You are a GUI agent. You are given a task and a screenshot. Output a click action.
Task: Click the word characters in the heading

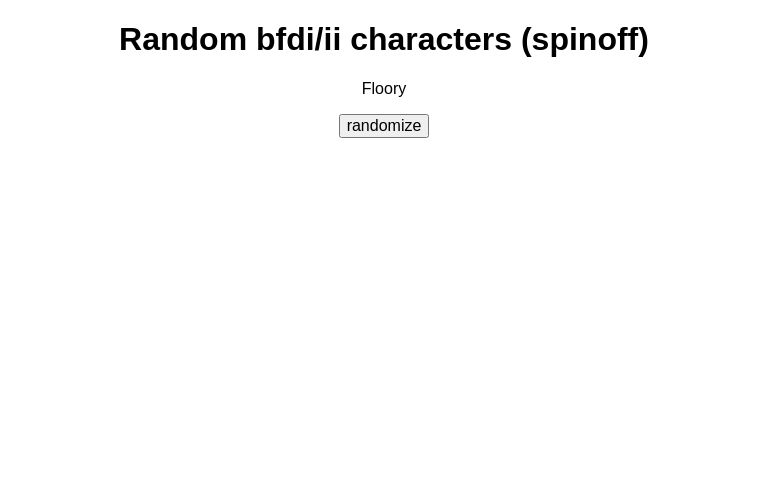coord(430,39)
